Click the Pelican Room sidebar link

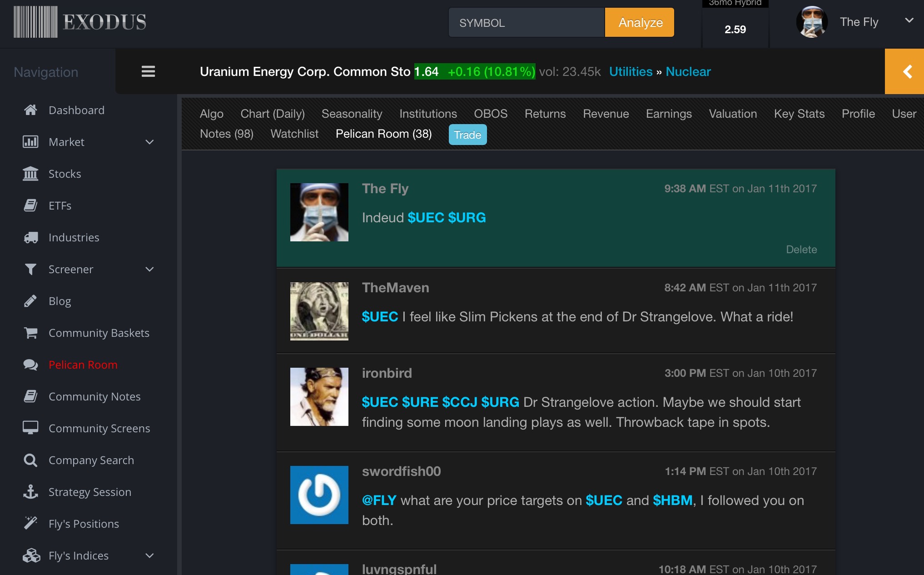point(83,365)
